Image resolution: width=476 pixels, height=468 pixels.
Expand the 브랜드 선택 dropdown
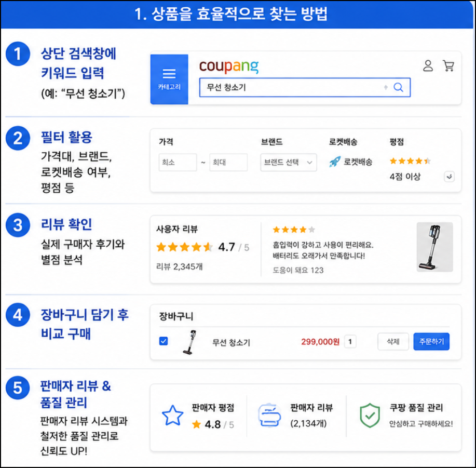coord(289,162)
